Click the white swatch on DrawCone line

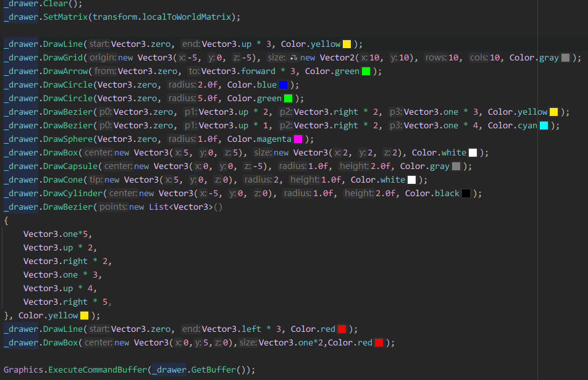(x=411, y=180)
